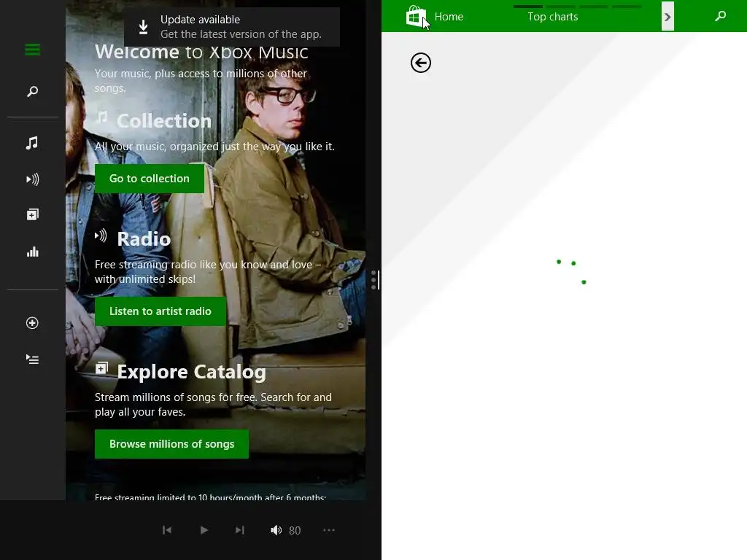Open Collection via the sidebar music note icon
The width and height of the screenshot is (747, 560).
[x=32, y=143]
